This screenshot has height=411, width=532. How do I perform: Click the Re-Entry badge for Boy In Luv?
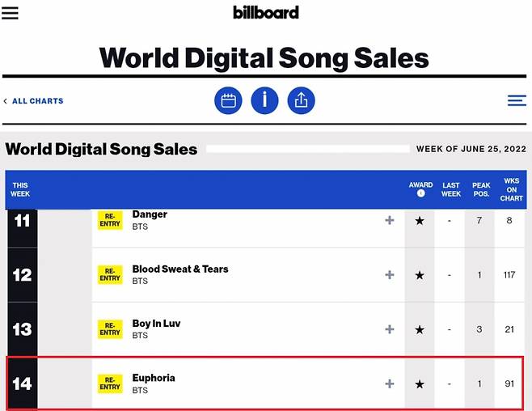pyautogui.click(x=110, y=329)
